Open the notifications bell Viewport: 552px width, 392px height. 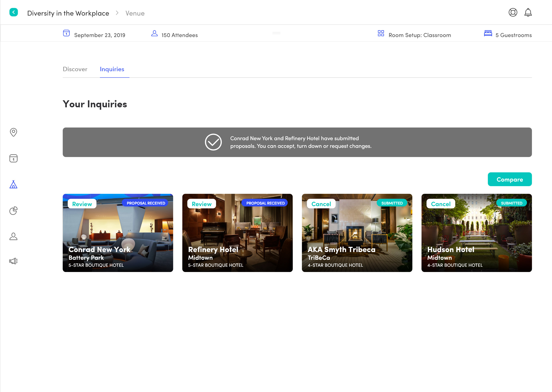click(x=528, y=12)
